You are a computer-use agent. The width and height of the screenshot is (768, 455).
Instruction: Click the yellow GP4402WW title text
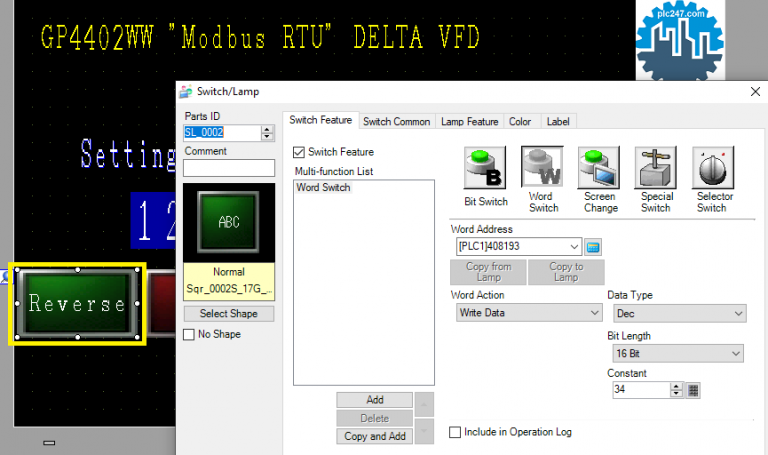(x=260, y=37)
